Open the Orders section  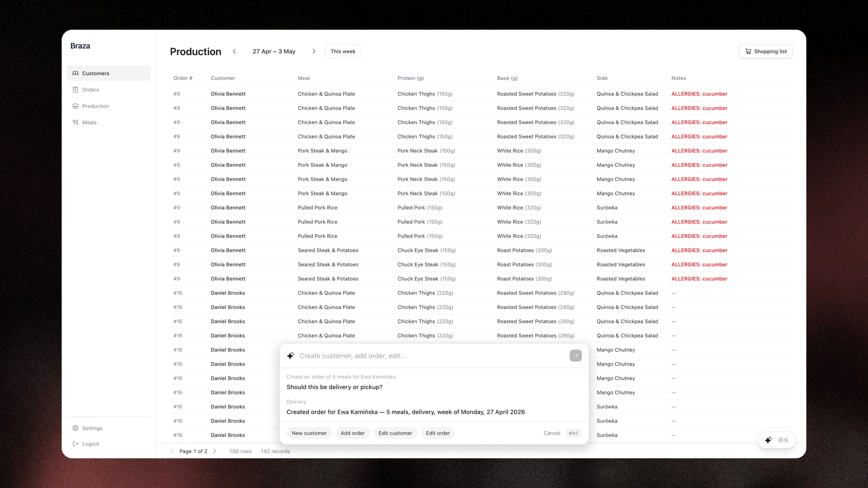tap(108, 90)
